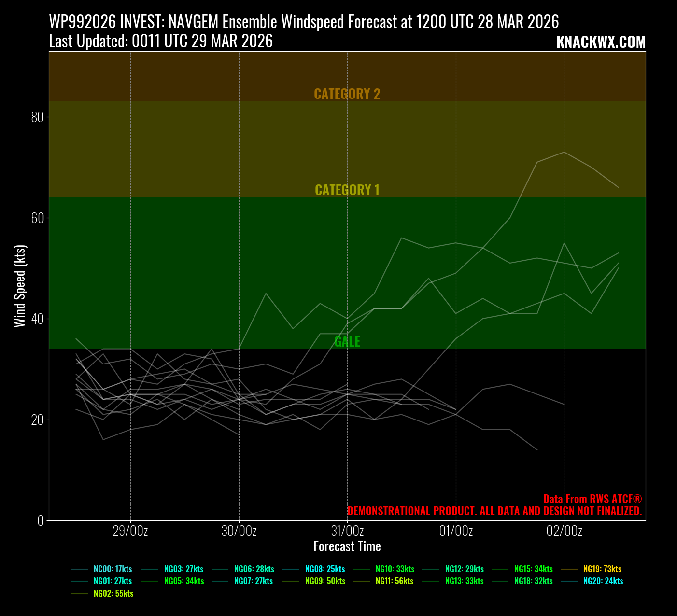The width and height of the screenshot is (677, 616).
Task: Select the NG20: 24kts legend entry
Action: tap(603, 581)
